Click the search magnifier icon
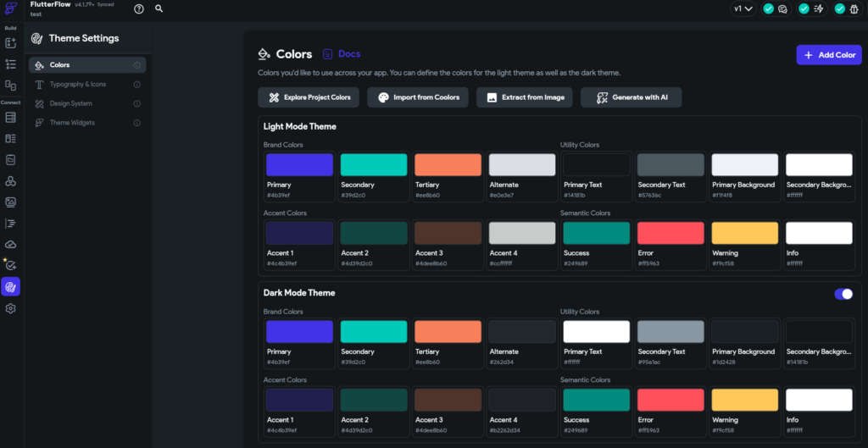Image resolution: width=868 pixels, height=448 pixels. pos(159,8)
